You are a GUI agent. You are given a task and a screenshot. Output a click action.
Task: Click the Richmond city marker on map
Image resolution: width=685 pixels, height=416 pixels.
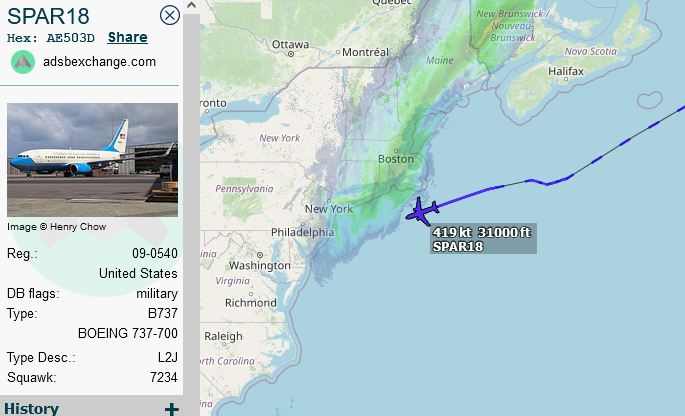pyautogui.click(x=251, y=294)
